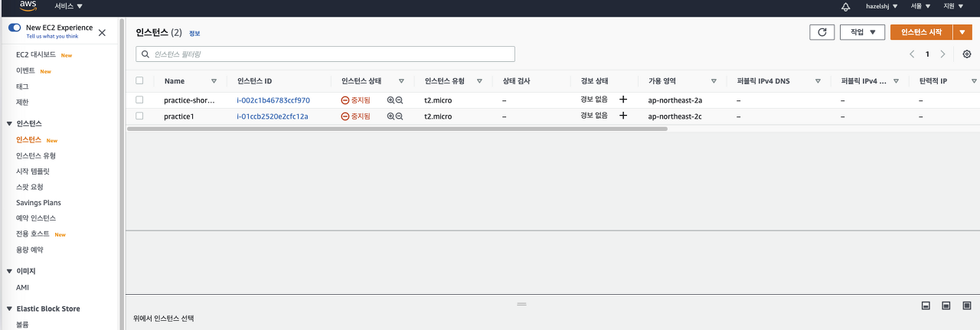Open 인스턴스 유형 in sidebar
Viewport: 980px width, 330px height.
(x=36, y=155)
